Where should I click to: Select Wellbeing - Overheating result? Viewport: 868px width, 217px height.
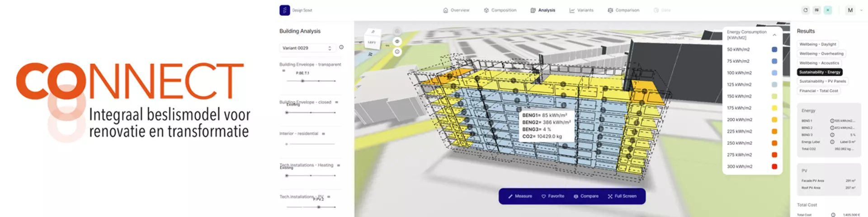pyautogui.click(x=821, y=53)
